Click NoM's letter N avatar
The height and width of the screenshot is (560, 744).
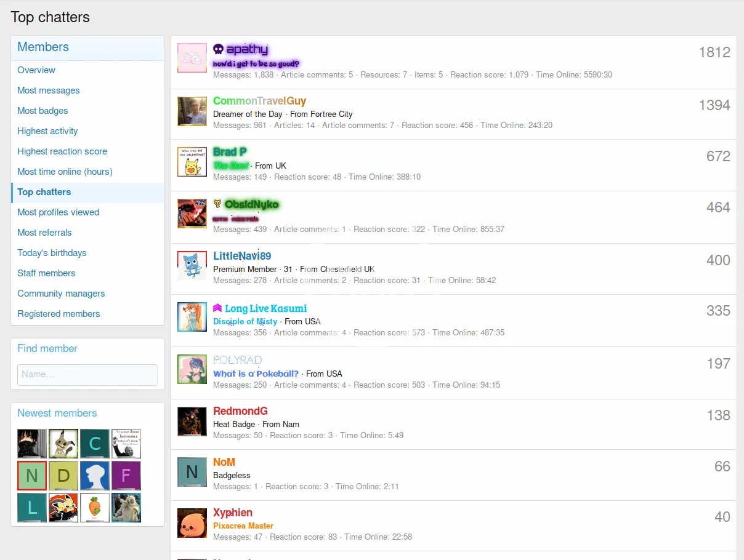tap(192, 472)
